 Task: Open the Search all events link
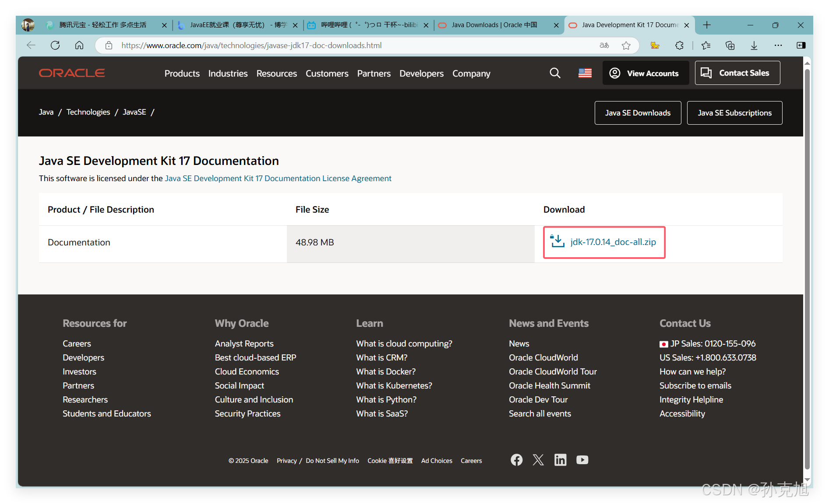coord(540,414)
